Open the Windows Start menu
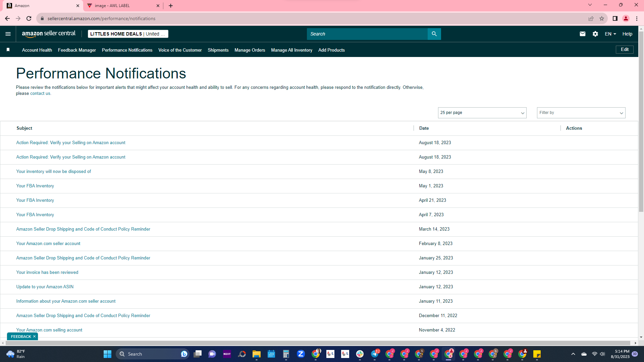 click(107, 354)
